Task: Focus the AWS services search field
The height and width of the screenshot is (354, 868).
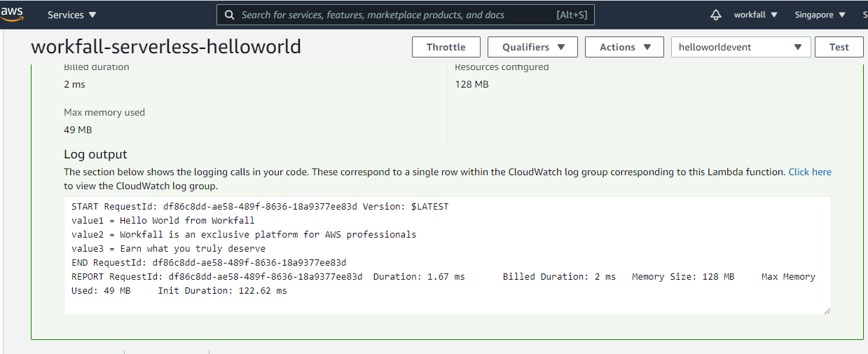Action: pos(405,15)
